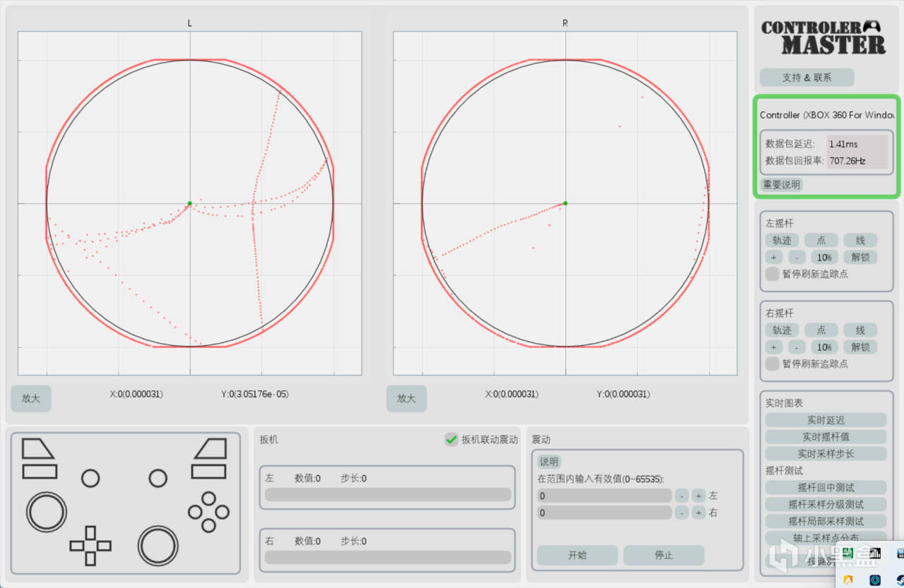The width and height of the screenshot is (904, 588).
Task: Click the 1.41ms packet delay value
Action: pyautogui.click(x=843, y=144)
